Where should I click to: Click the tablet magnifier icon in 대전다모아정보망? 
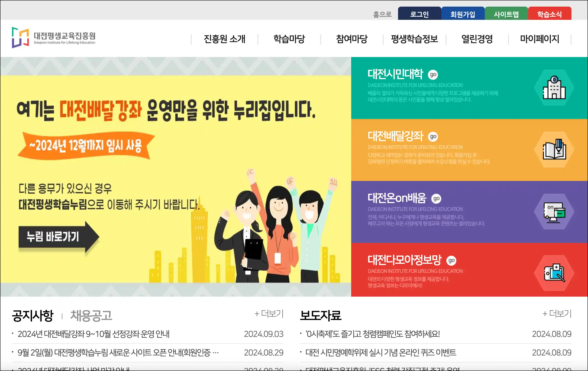click(554, 273)
